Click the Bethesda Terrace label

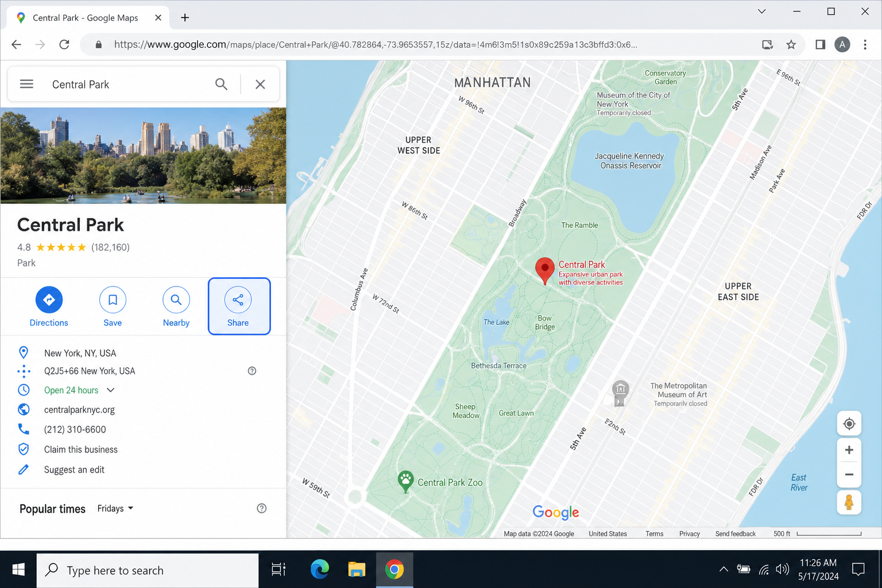[x=498, y=366]
